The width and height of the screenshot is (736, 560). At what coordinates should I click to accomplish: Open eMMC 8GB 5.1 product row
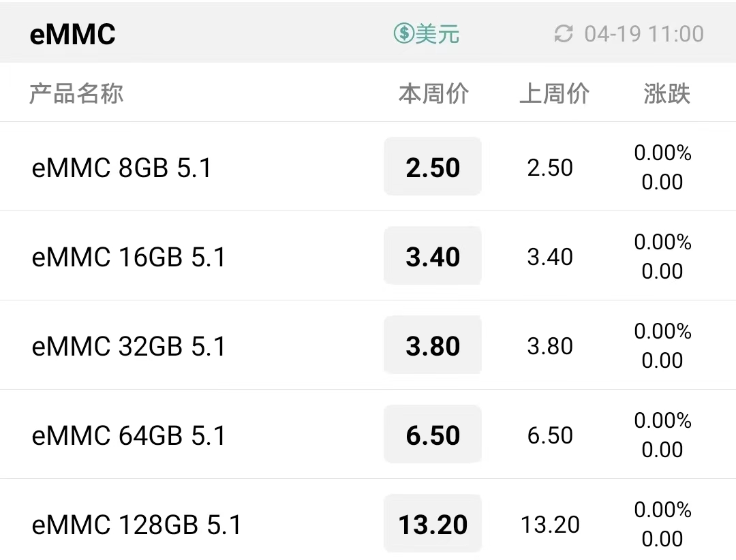click(x=368, y=167)
